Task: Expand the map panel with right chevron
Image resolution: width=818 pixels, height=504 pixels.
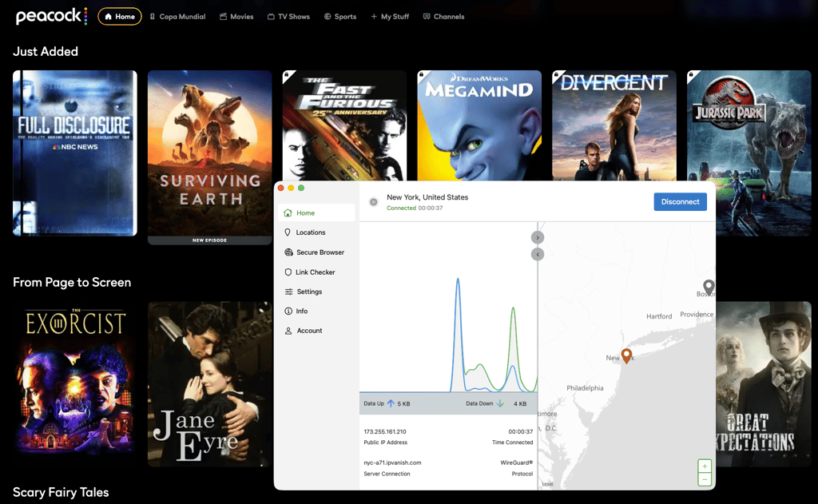Action: 538,238
